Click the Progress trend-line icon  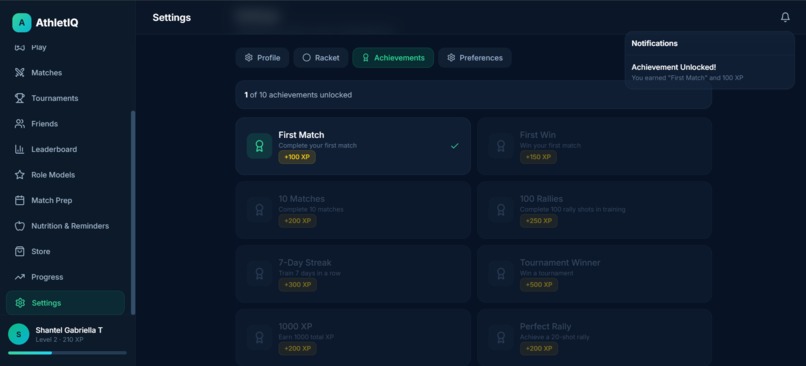pyautogui.click(x=20, y=277)
